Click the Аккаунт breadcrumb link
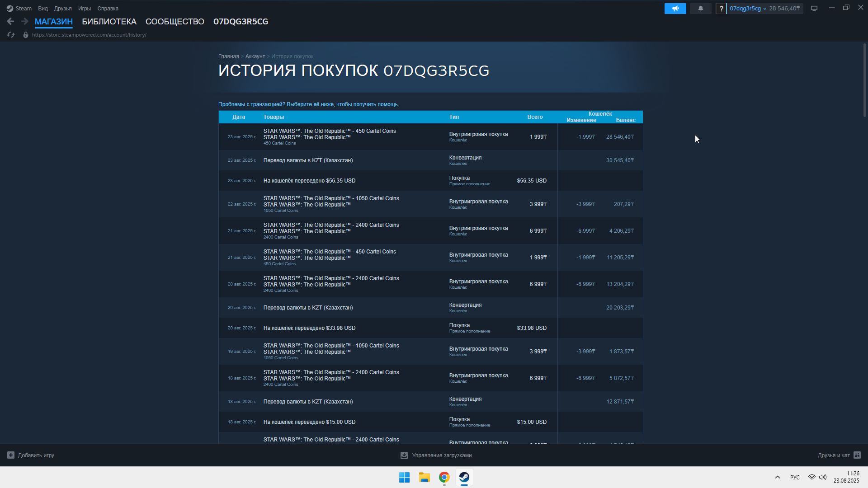This screenshot has height=488, width=868. pyautogui.click(x=255, y=56)
